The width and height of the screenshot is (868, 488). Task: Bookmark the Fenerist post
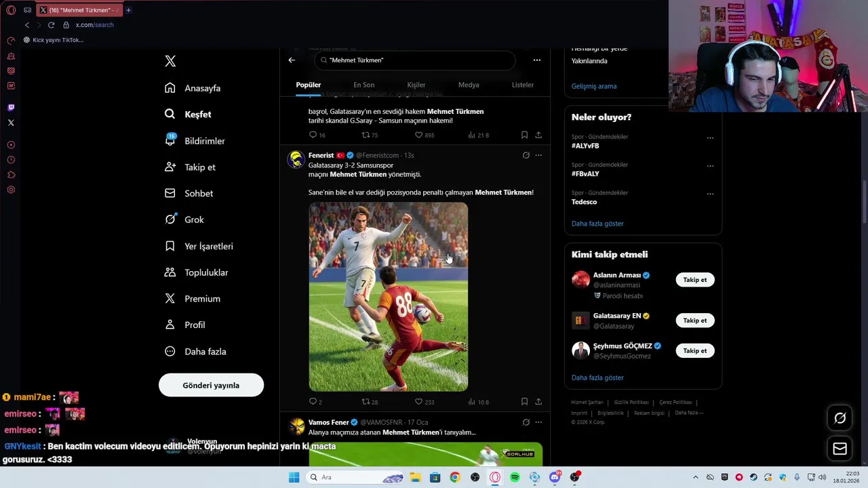pos(524,402)
